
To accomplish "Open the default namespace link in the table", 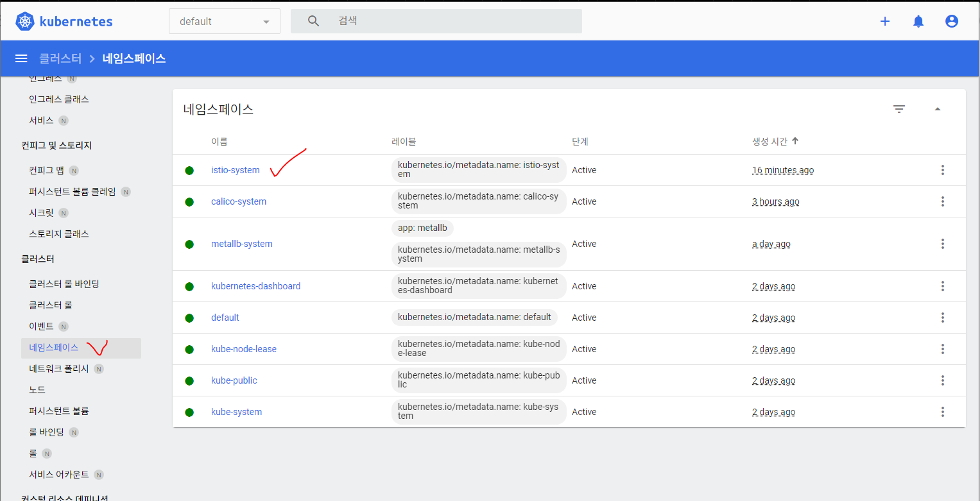I will click(225, 318).
